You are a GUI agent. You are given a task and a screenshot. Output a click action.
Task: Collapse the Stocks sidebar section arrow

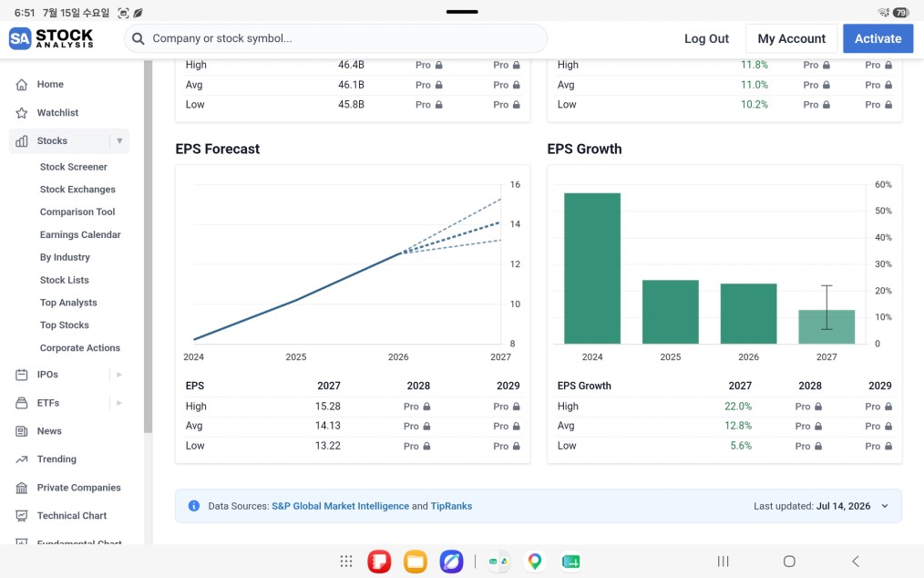pyautogui.click(x=119, y=141)
